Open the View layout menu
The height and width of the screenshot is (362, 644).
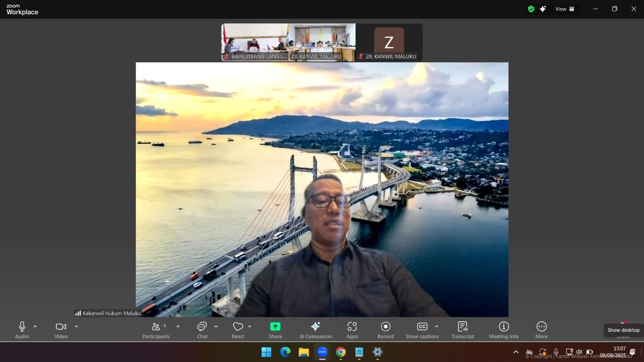click(x=565, y=9)
